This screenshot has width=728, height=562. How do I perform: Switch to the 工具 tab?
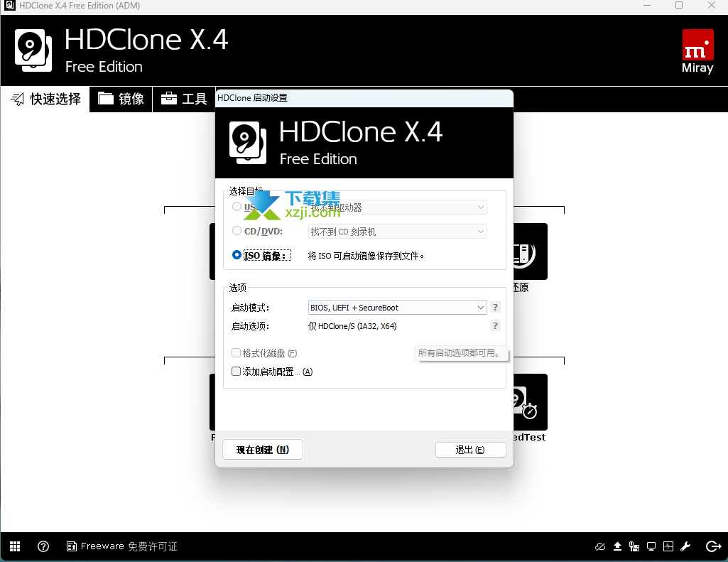pyautogui.click(x=184, y=99)
